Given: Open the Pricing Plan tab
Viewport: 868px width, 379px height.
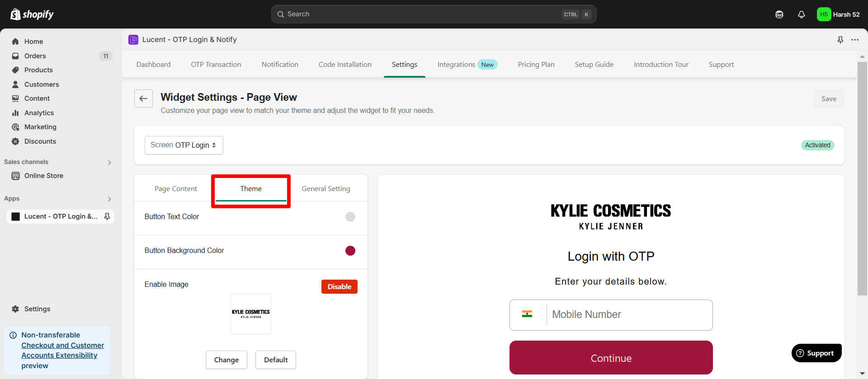Looking at the screenshot, I should (536, 65).
